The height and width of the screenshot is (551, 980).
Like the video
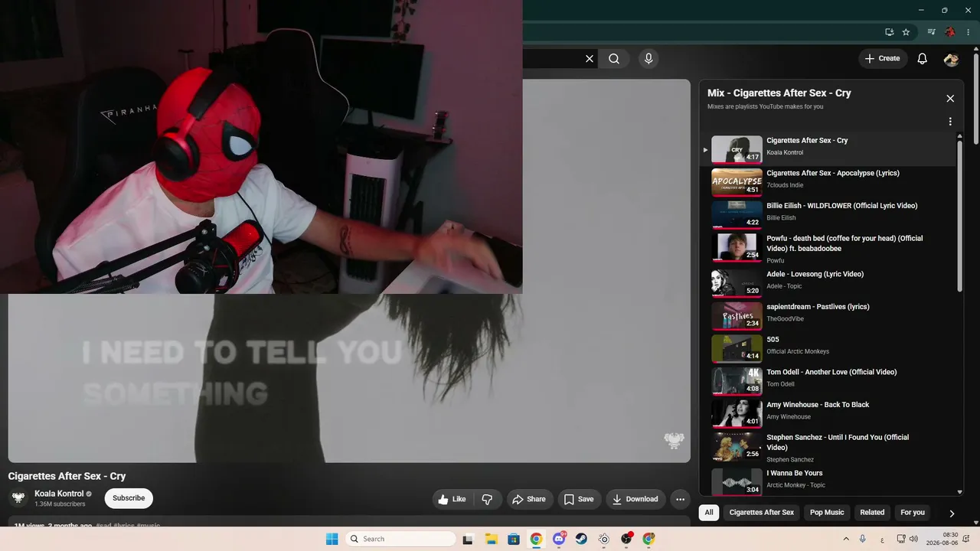[452, 499]
